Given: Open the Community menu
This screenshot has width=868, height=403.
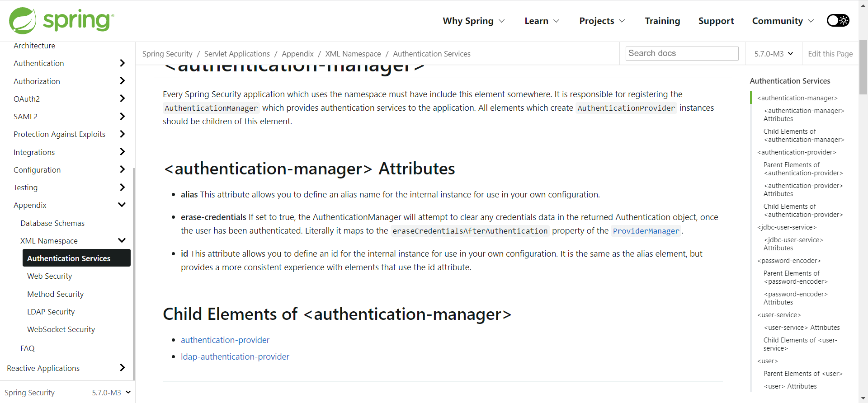Looking at the screenshot, I should tap(783, 21).
